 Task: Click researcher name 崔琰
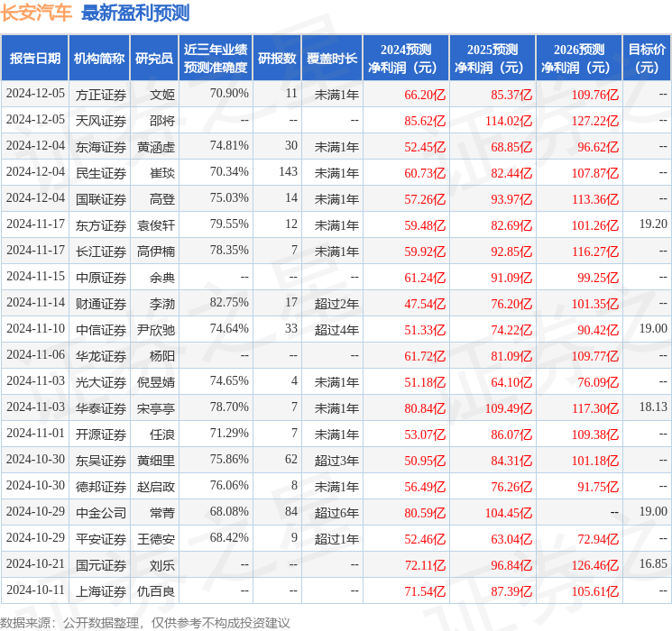point(162,173)
